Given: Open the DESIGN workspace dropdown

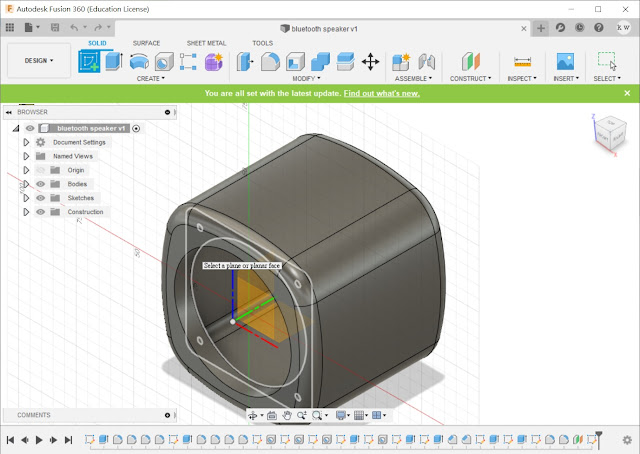Looking at the screenshot, I should click(x=39, y=60).
